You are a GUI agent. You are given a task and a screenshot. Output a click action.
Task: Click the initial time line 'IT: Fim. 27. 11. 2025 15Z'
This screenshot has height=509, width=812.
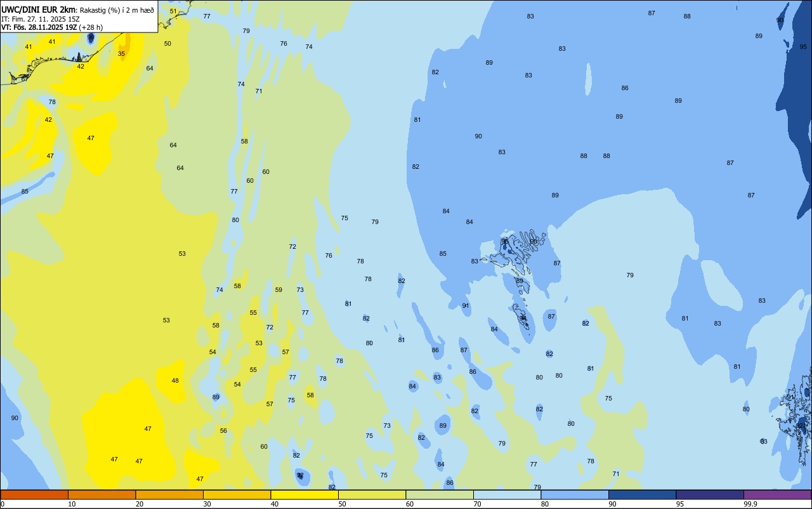point(40,19)
